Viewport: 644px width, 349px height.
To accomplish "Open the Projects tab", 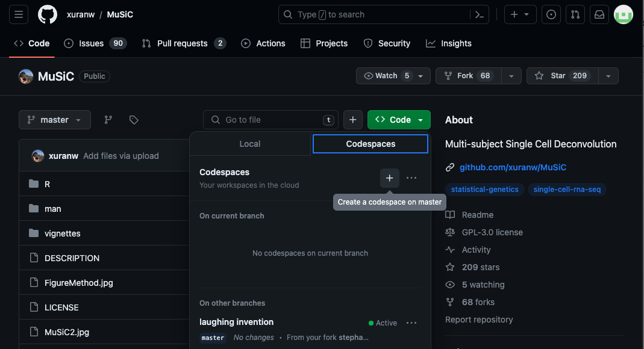I will pyautogui.click(x=324, y=43).
